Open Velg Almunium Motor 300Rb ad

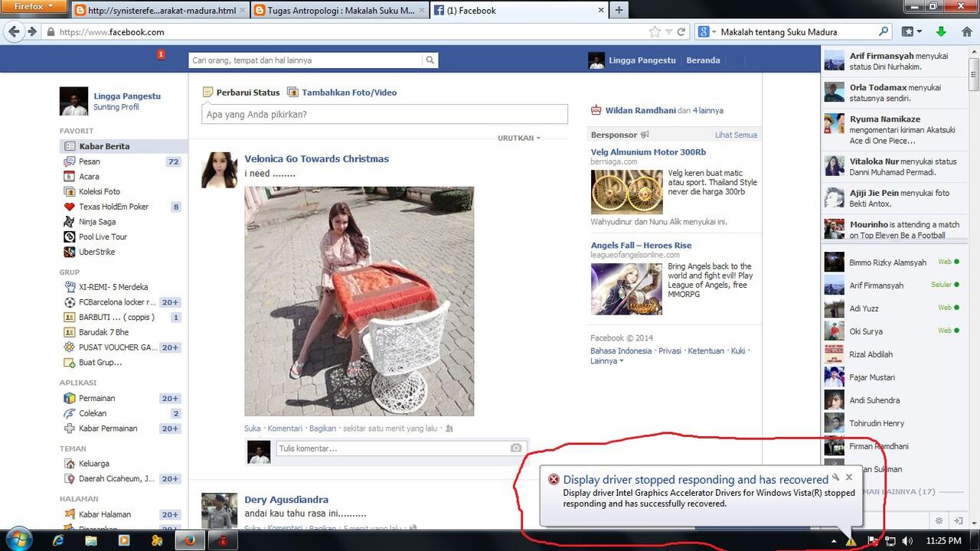pyautogui.click(x=648, y=152)
